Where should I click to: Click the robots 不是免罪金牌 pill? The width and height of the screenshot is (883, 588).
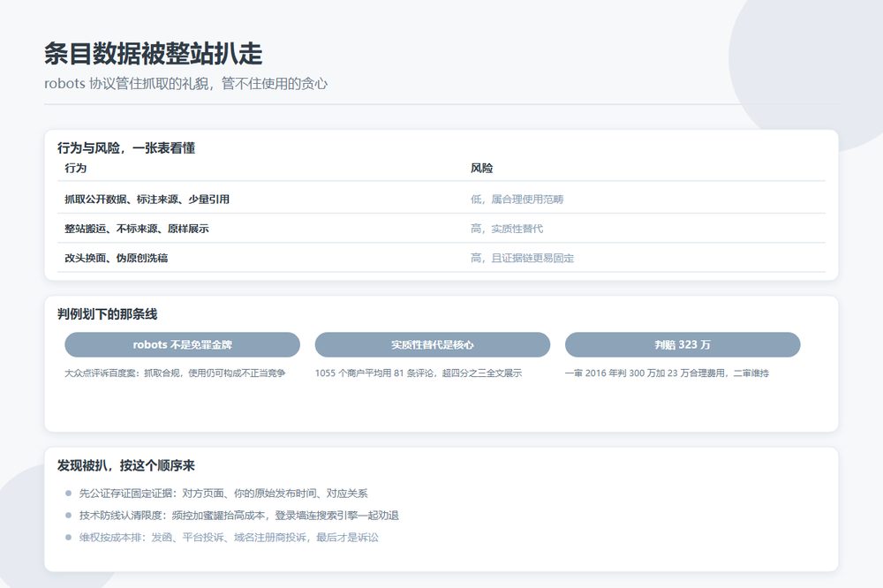(183, 344)
